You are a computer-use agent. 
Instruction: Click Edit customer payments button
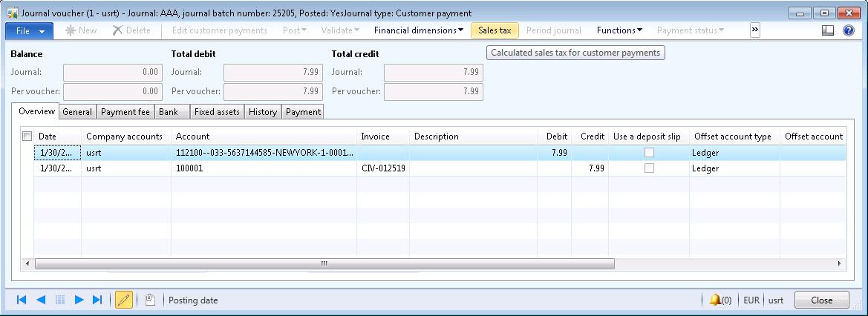tap(220, 30)
